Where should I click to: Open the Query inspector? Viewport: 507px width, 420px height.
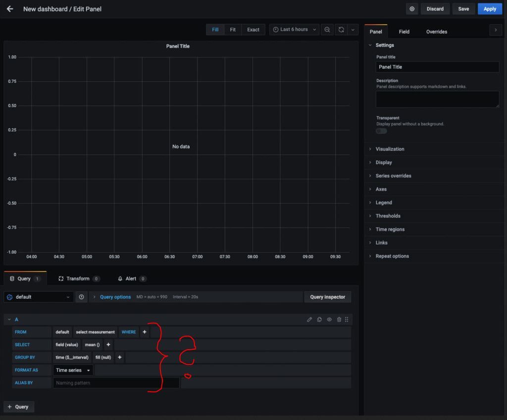tap(328, 297)
